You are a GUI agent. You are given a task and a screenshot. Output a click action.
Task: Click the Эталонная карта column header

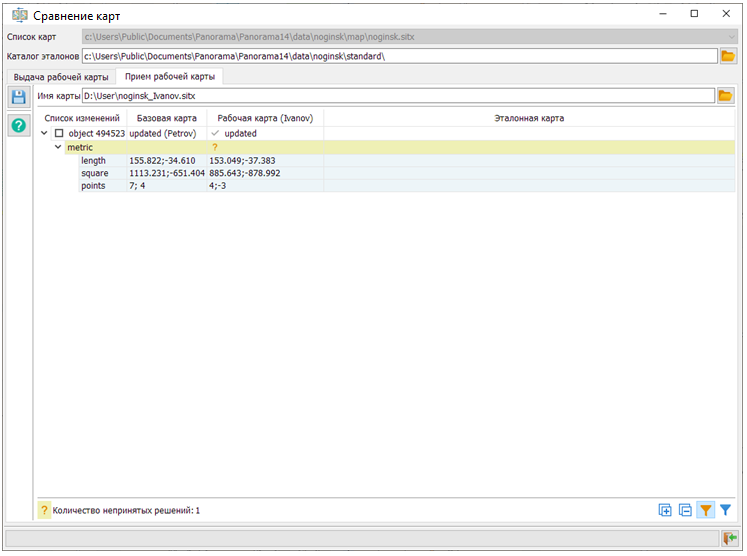(529, 118)
